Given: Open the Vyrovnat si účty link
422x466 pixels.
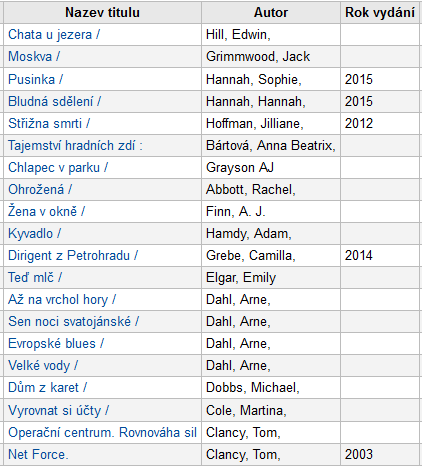Looking at the screenshot, I should pyautogui.click(x=58, y=410).
